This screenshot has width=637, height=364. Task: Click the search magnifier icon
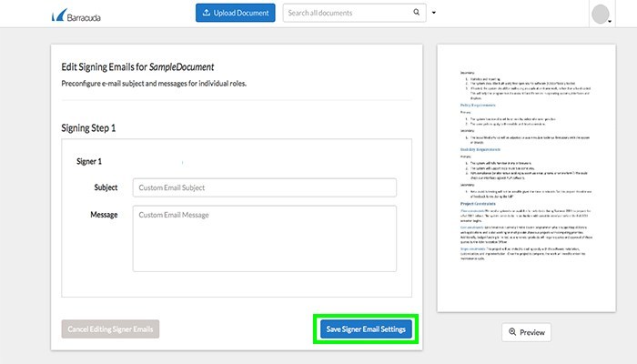pyautogui.click(x=417, y=14)
